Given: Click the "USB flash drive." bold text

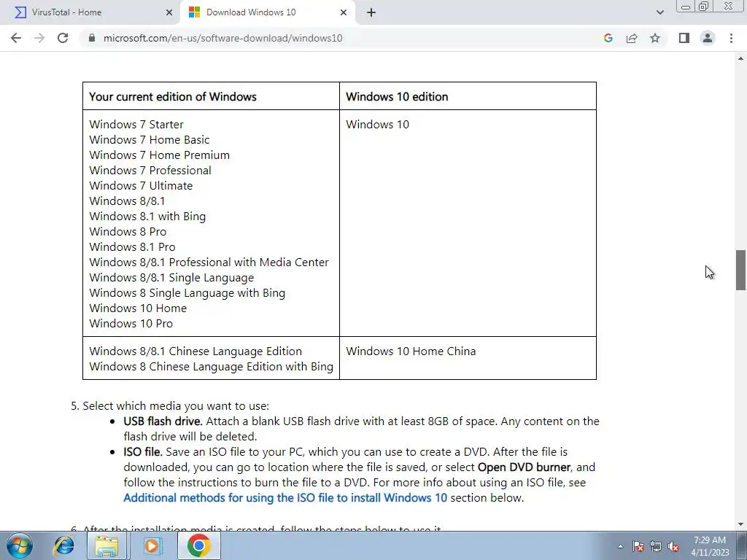Looking at the screenshot, I should 163,421.
